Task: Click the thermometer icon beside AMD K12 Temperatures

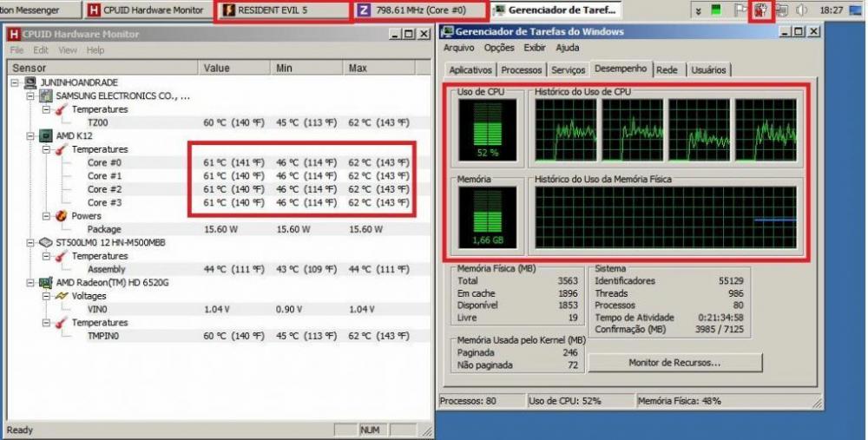Action: point(62,149)
